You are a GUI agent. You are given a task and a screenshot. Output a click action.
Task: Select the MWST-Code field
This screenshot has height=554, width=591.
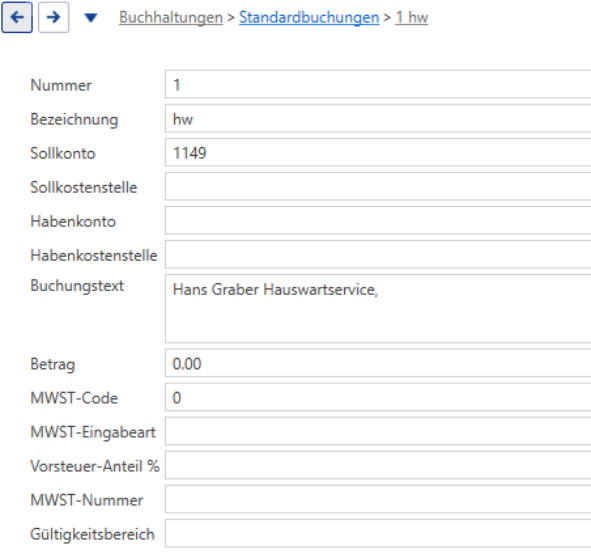pos(378,397)
